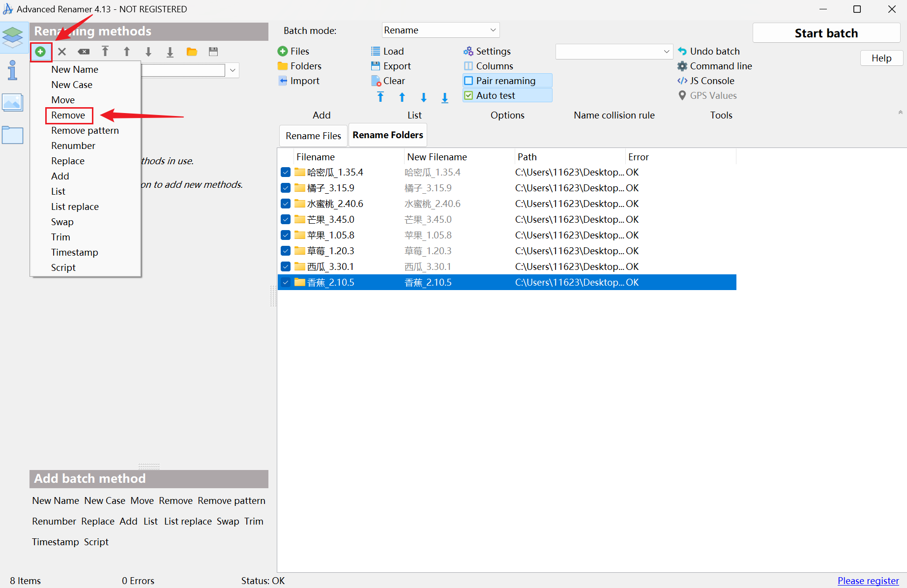Open the file info sidebar icon
Viewport: 907px width, 588px height.
(13, 70)
